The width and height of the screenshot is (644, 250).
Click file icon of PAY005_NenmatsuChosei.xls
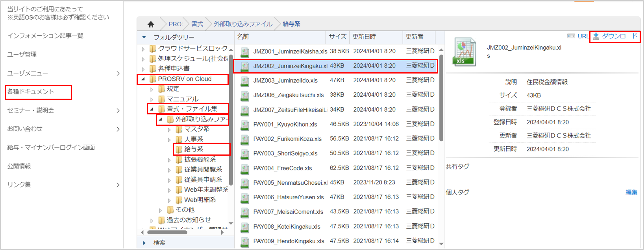pyautogui.click(x=245, y=183)
